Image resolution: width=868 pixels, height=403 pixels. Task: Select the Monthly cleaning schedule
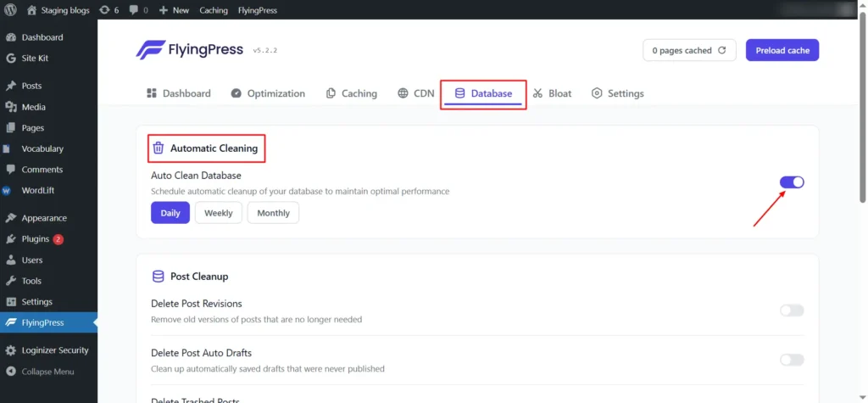(273, 213)
